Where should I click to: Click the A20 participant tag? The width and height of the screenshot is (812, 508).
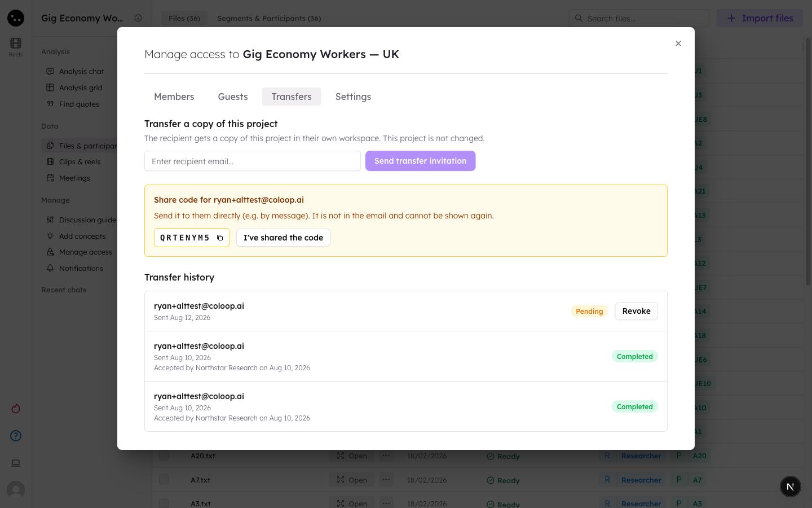pos(691,456)
